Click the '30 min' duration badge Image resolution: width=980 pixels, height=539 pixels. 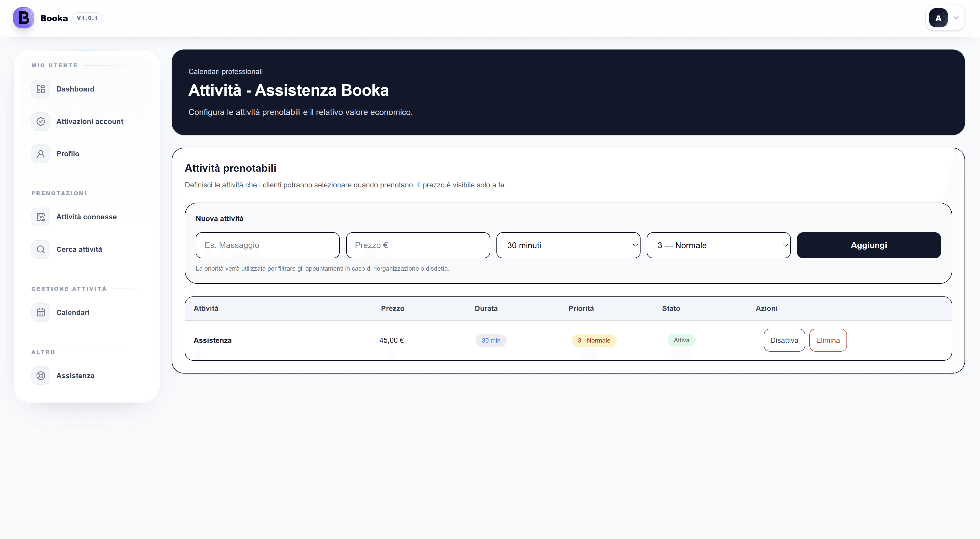tap(491, 341)
